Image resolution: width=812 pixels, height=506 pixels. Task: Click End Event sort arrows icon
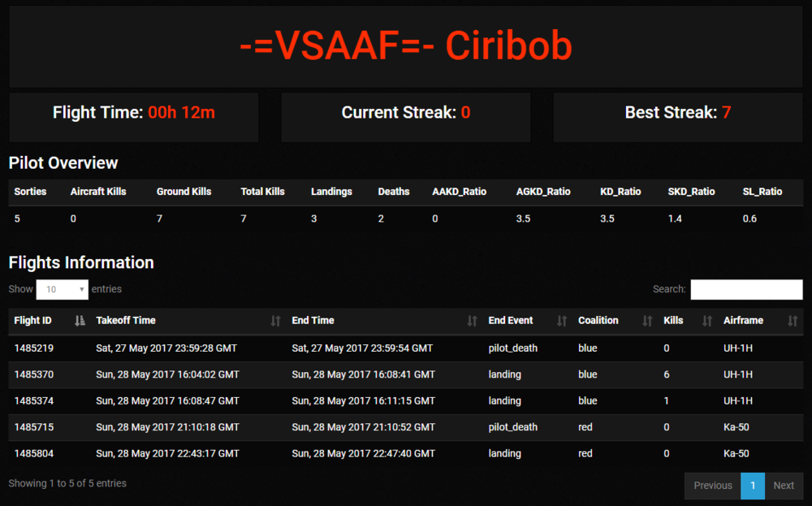(x=562, y=321)
